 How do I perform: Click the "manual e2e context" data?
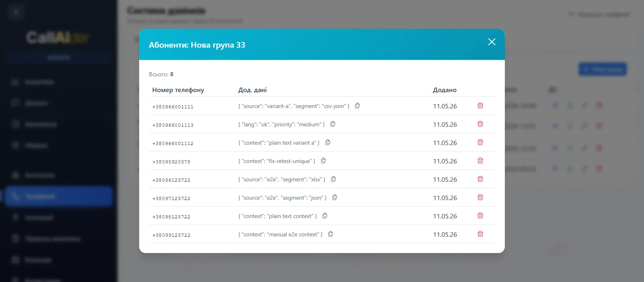click(280, 234)
